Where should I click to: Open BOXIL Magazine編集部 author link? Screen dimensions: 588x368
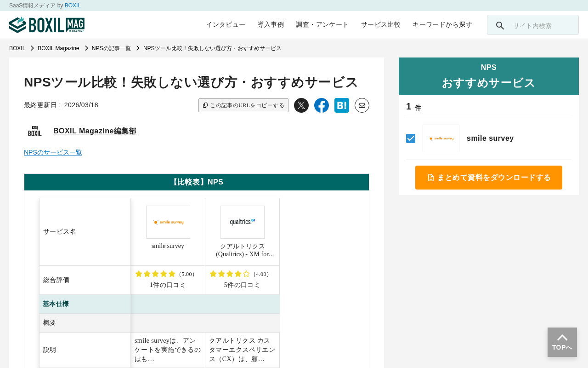[95, 131]
